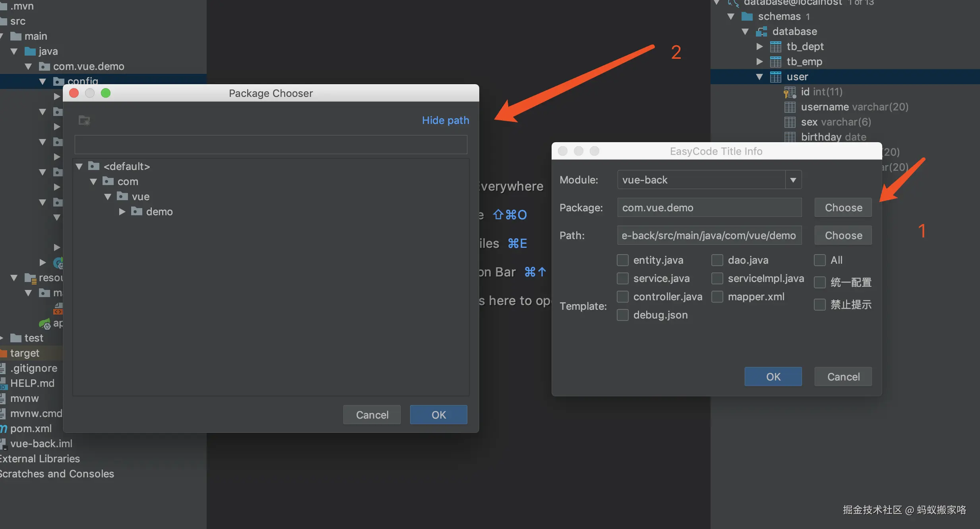Click OK in EasyCode Title Info dialog
Viewport: 980px width, 529px height.
[773, 376]
